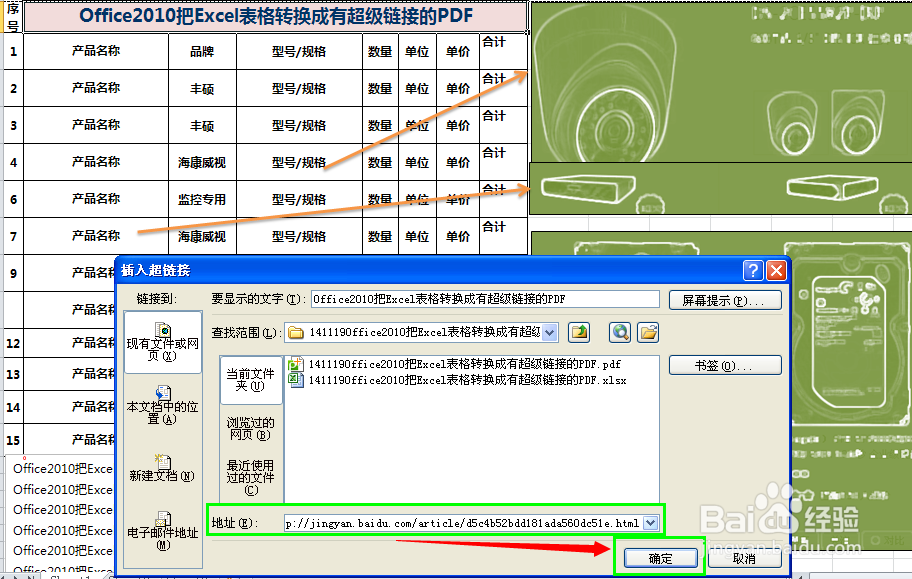This screenshot has height=579, width=912.
Task: Select Create New Document (新建文档) option
Action: [x=163, y=468]
